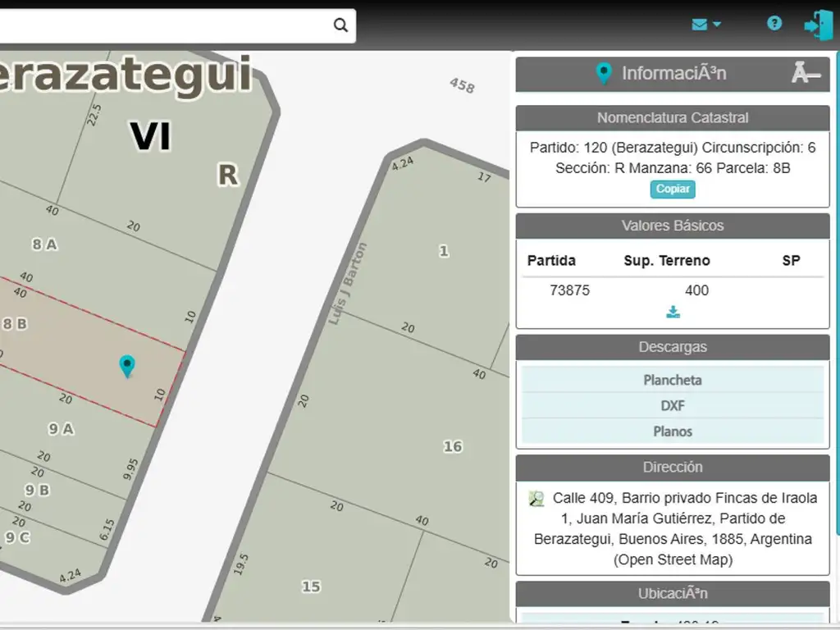
Task: Download the Plancheta file
Action: click(673, 380)
